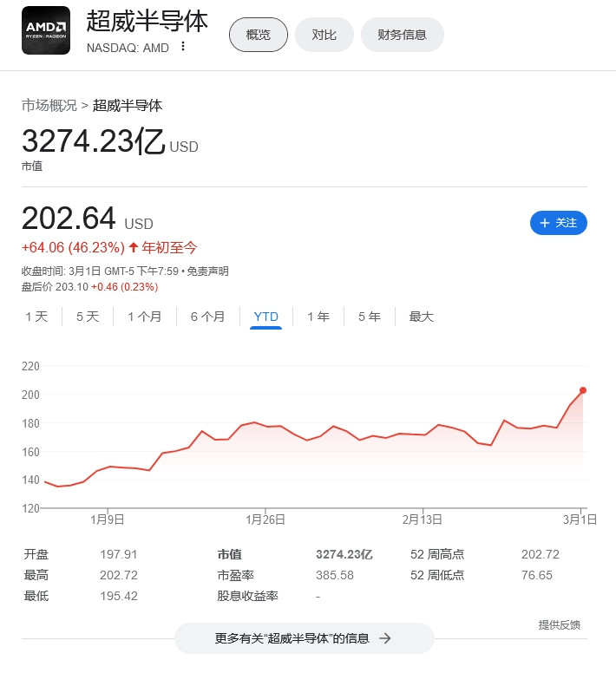Click the 提供反馈 feedback link
This screenshot has height=673, width=616.
point(560,625)
